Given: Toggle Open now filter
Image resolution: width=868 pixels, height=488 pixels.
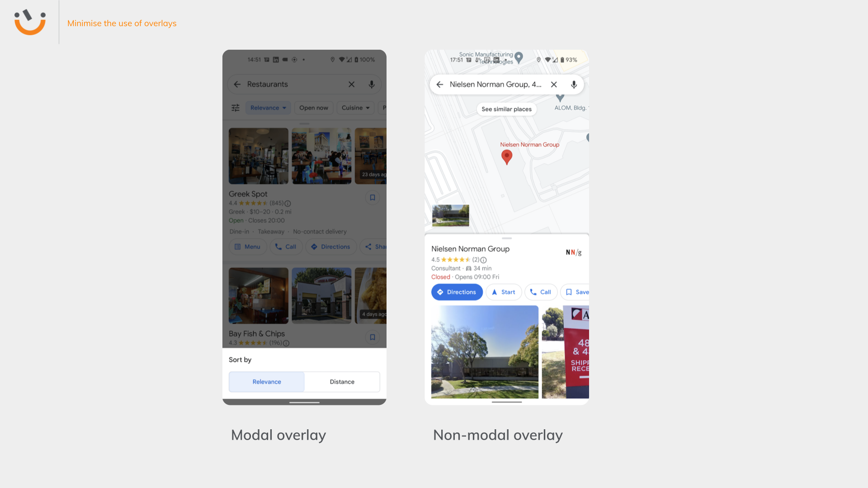Looking at the screenshot, I should 314,107.
